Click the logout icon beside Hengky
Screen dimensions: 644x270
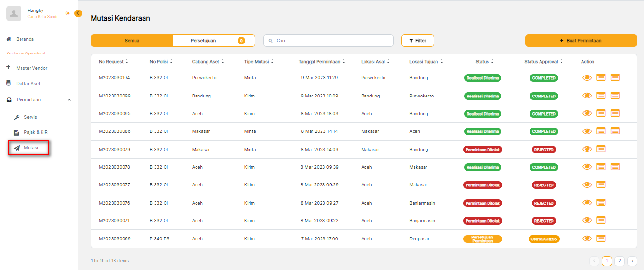[x=67, y=13]
